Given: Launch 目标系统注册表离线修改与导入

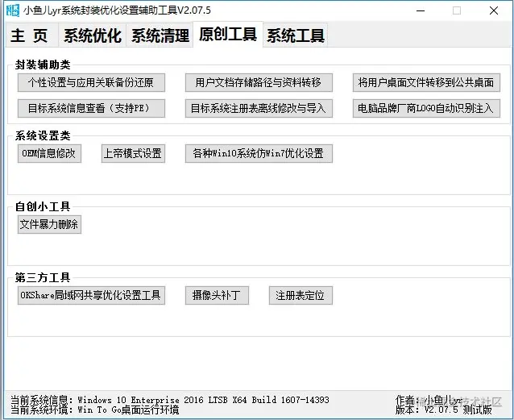Looking at the screenshot, I should coord(259,108).
